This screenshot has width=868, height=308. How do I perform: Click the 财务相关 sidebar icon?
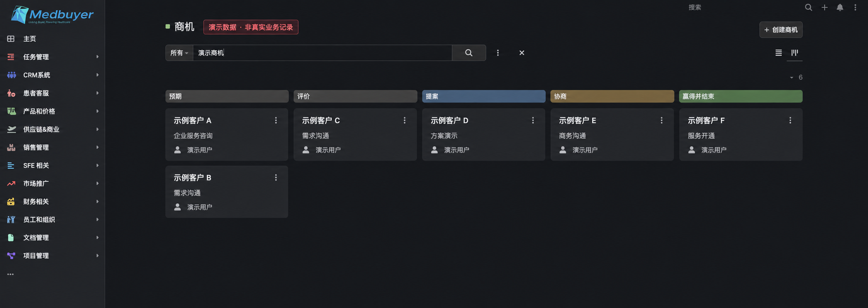click(x=11, y=202)
